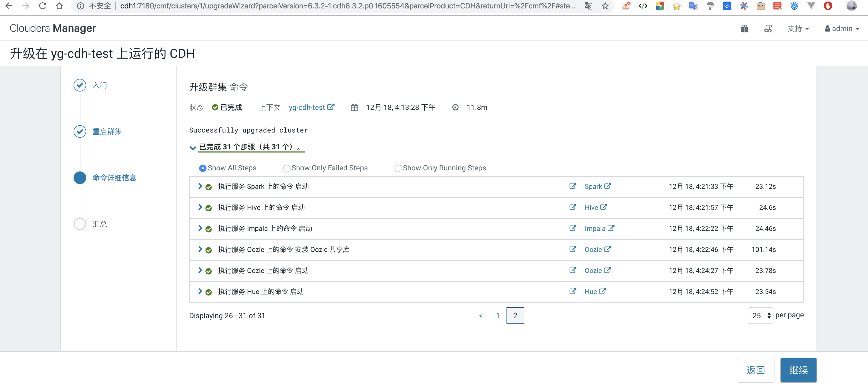The height and width of the screenshot is (386, 868).
Task: Open external link icon on Oozie start row
Action: point(572,270)
